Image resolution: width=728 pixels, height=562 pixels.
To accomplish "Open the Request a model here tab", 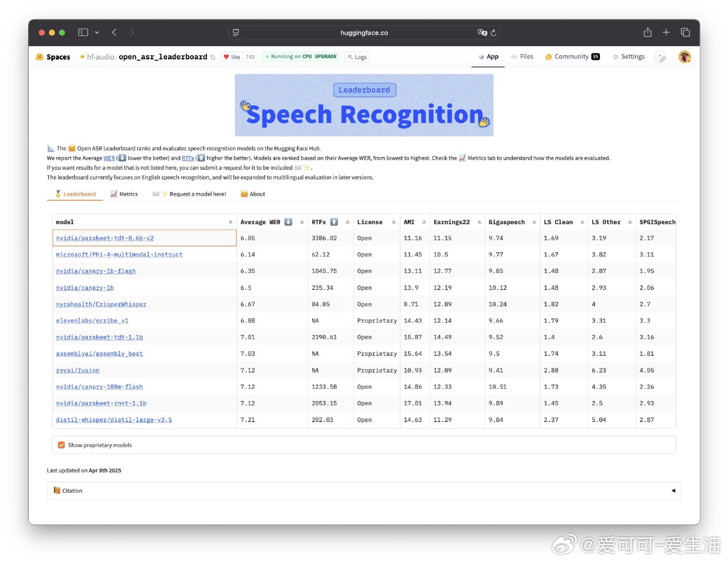I will 189,194.
